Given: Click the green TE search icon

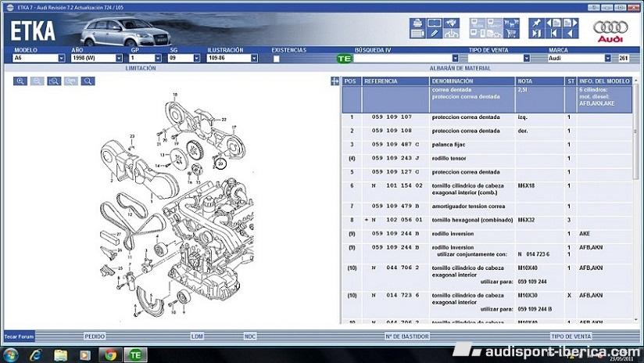Looking at the screenshot, I should coord(344,59).
